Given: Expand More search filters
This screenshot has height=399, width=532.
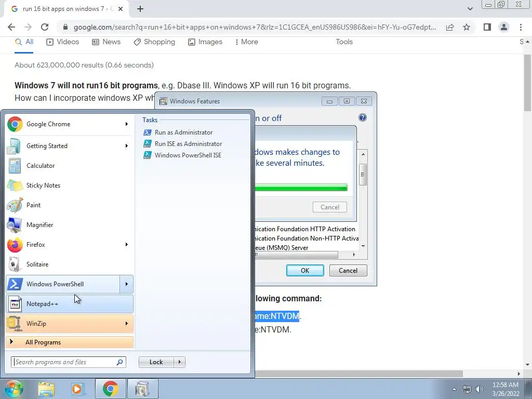Looking at the screenshot, I should click(x=247, y=42).
